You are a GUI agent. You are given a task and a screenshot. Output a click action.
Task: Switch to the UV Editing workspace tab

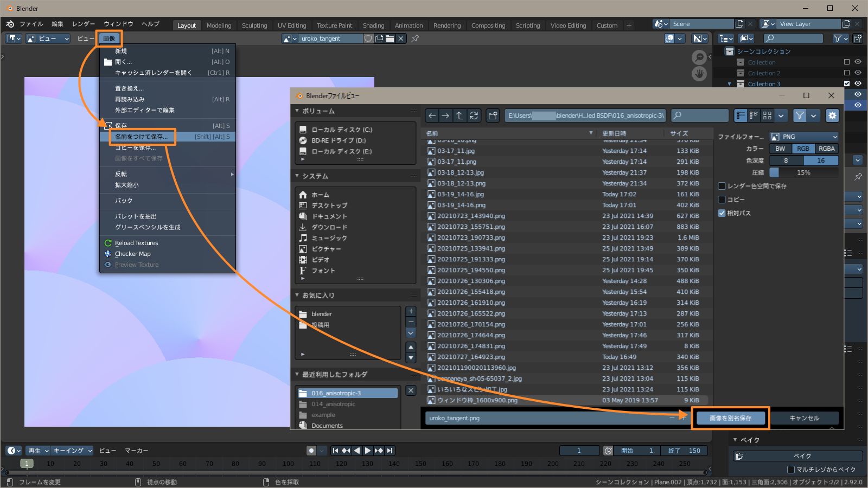pos(292,25)
